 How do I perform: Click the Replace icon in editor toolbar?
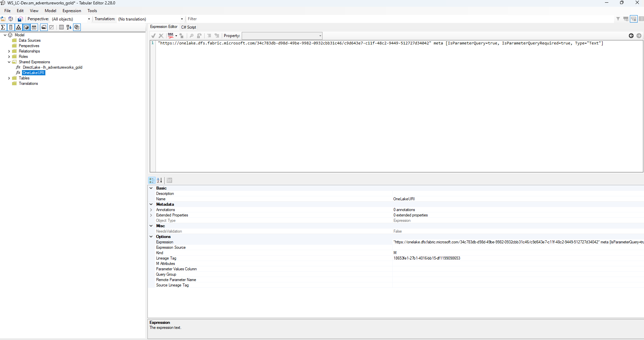[199, 36]
